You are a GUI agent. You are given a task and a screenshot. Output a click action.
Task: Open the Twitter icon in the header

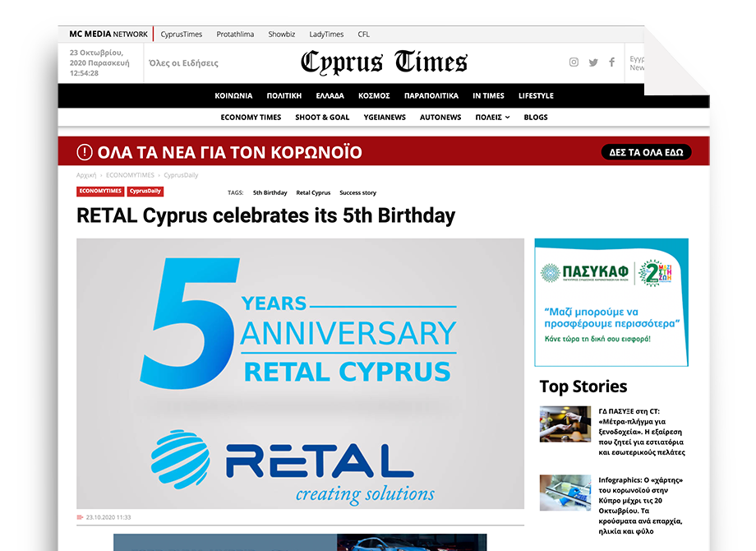tap(593, 63)
